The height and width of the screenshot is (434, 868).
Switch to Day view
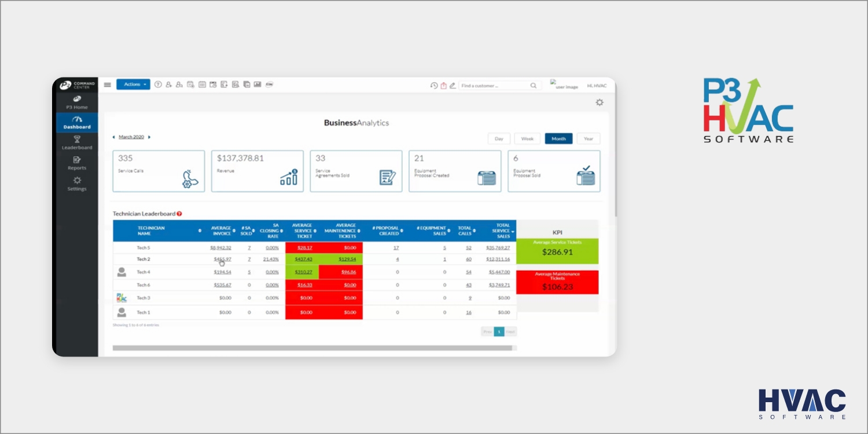tap(499, 139)
